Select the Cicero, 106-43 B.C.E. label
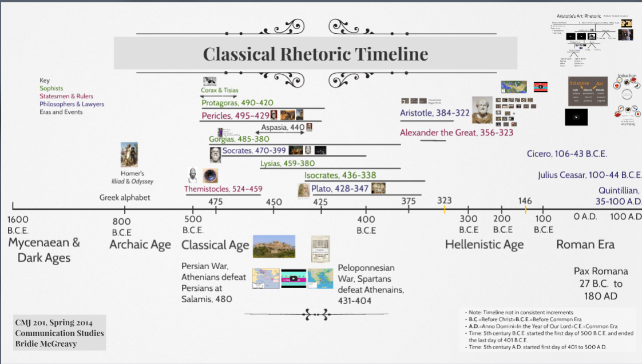Screen dimensions: 642x364 566,154
